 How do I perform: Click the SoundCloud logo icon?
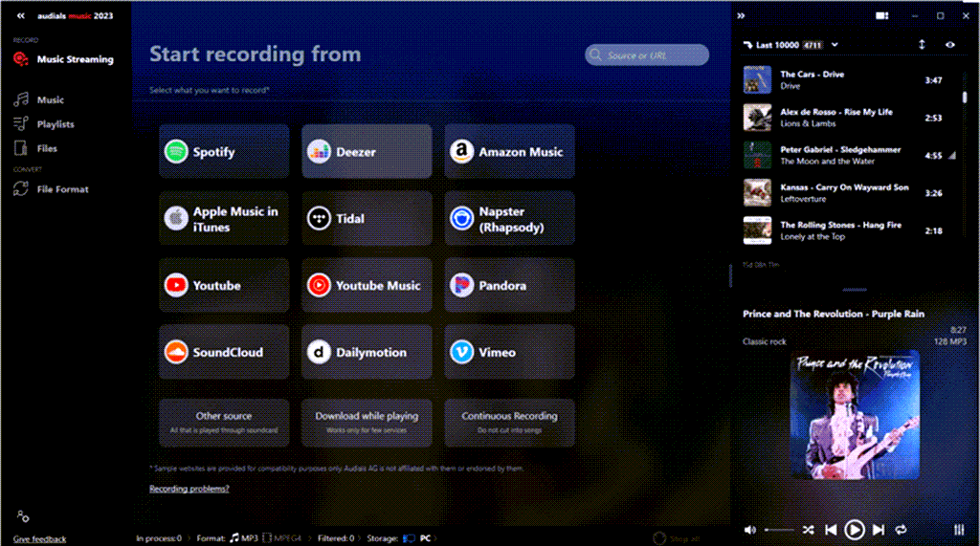(x=176, y=352)
